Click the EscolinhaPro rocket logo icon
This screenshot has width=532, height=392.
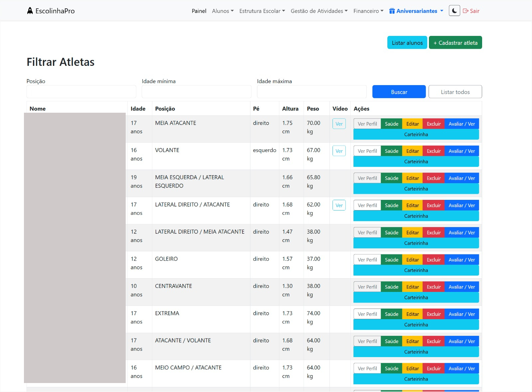pyautogui.click(x=30, y=11)
